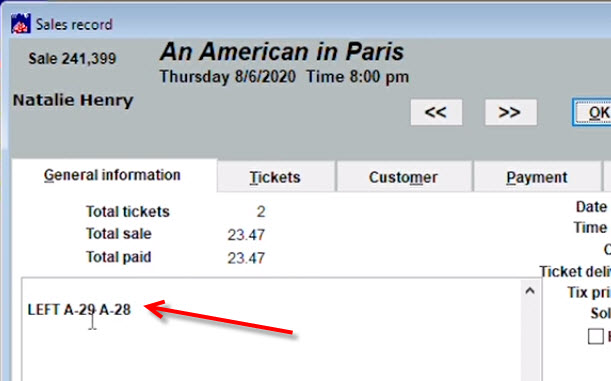Screen dimensions: 611x381
Task: Select the Payment tab
Action: 537,177
